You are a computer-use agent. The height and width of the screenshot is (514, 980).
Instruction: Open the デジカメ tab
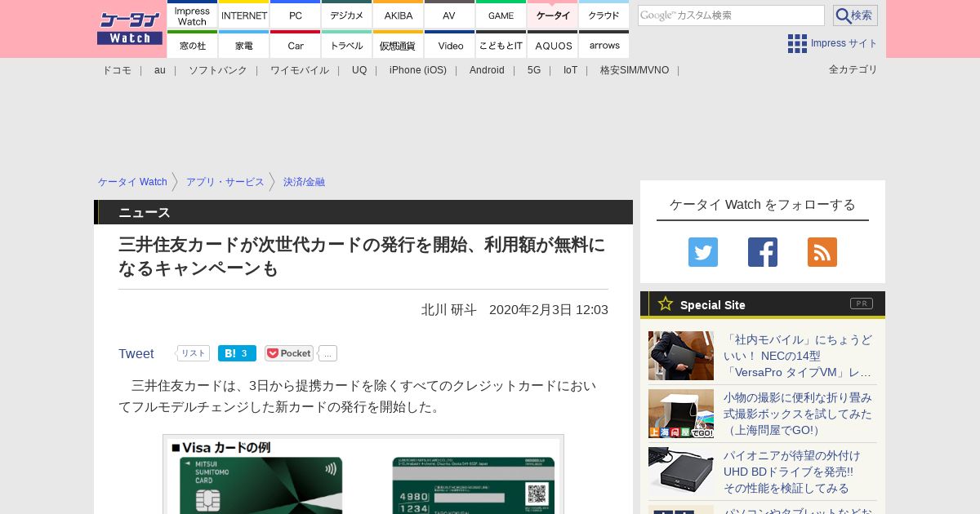tap(347, 15)
